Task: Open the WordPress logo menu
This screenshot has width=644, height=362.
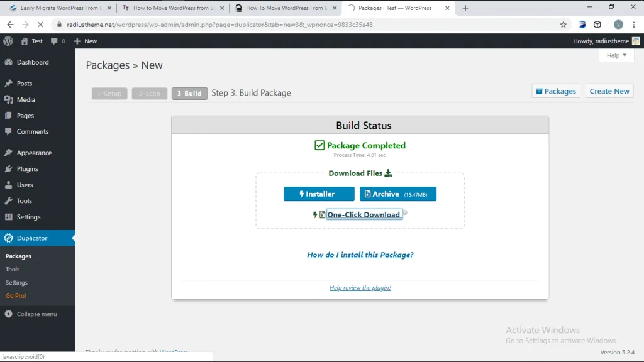Action: click(8, 41)
